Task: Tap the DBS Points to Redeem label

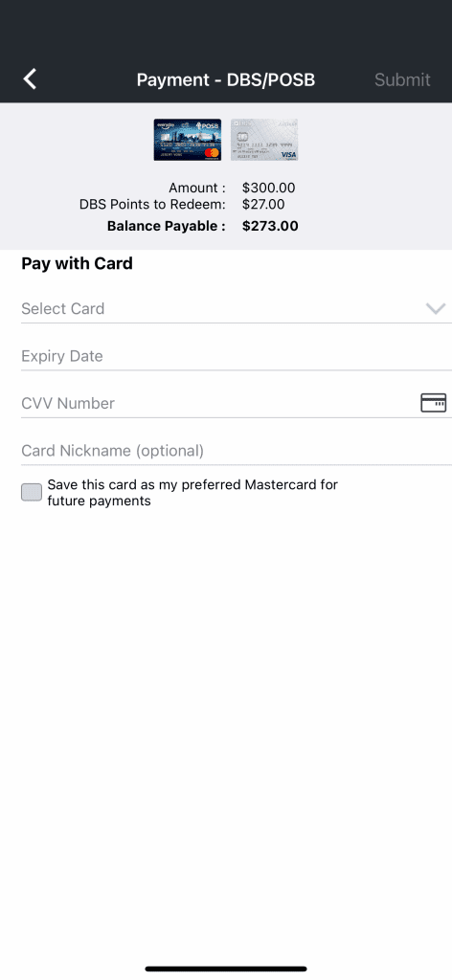Action: (x=152, y=205)
